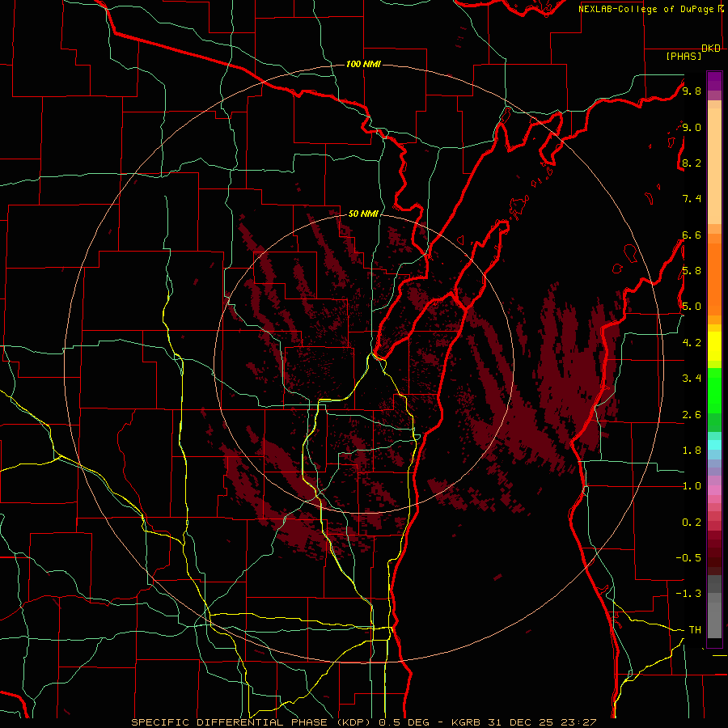Click the 0.2 value on the color scale
Viewport: 728px width, 728px height.
pyautogui.click(x=692, y=523)
